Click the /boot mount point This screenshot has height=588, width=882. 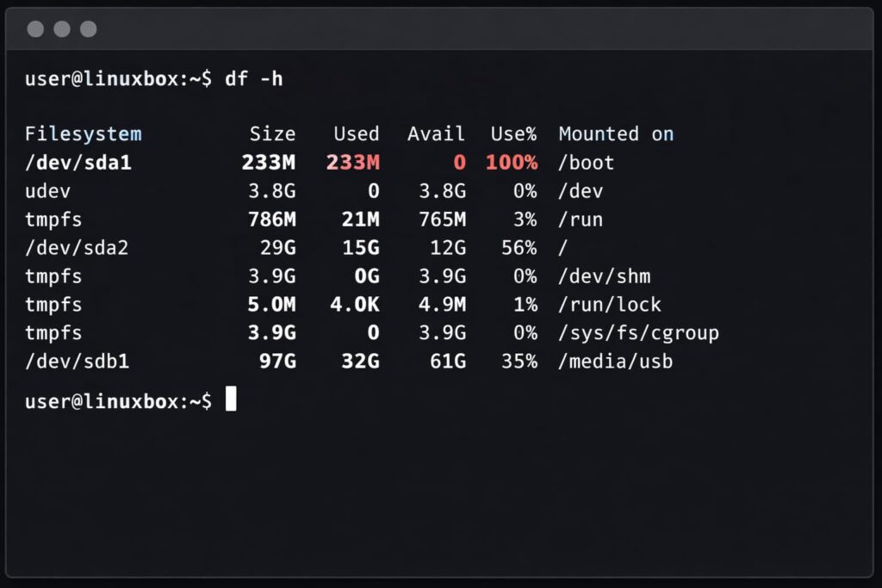coord(587,163)
